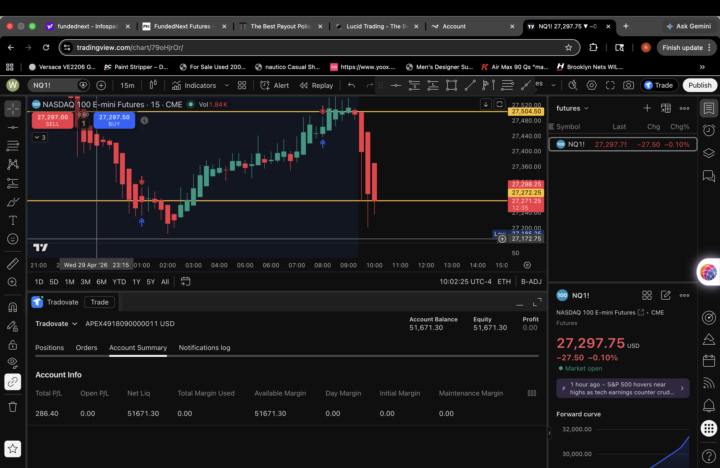Open the chart type candles selector
720x468 pixels.
pyautogui.click(x=153, y=85)
